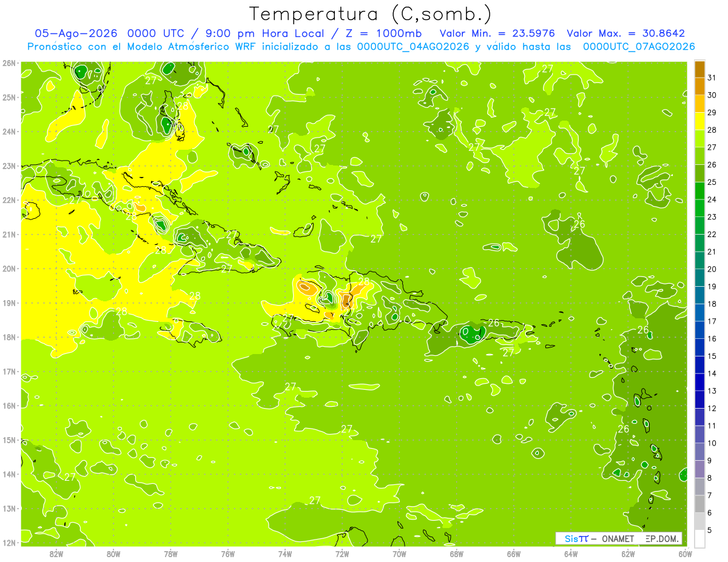Click the "REP.DOM." label in the logo box
The height and width of the screenshot is (562, 728).
pyautogui.click(x=663, y=539)
